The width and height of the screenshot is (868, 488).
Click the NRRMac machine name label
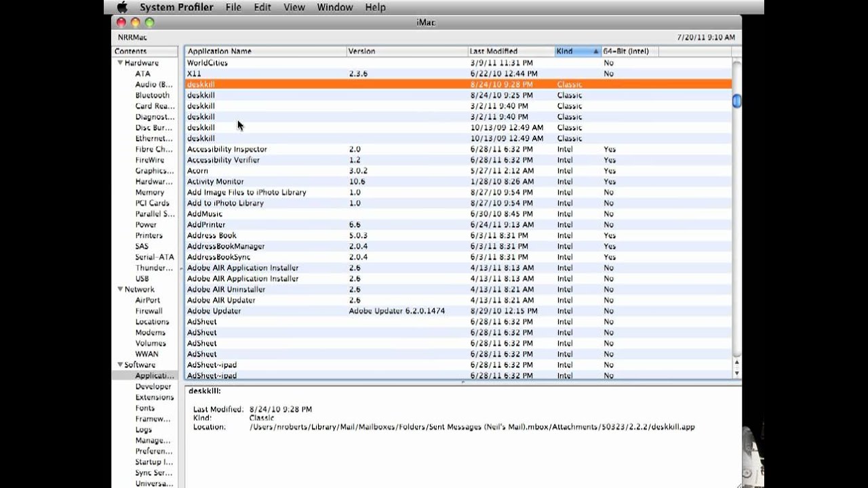tap(132, 37)
